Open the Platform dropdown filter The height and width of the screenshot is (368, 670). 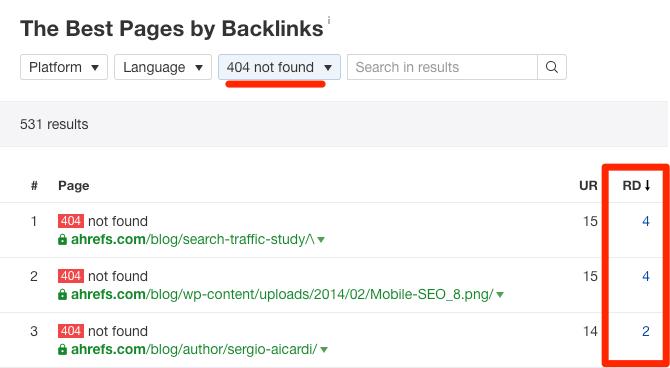pos(64,67)
